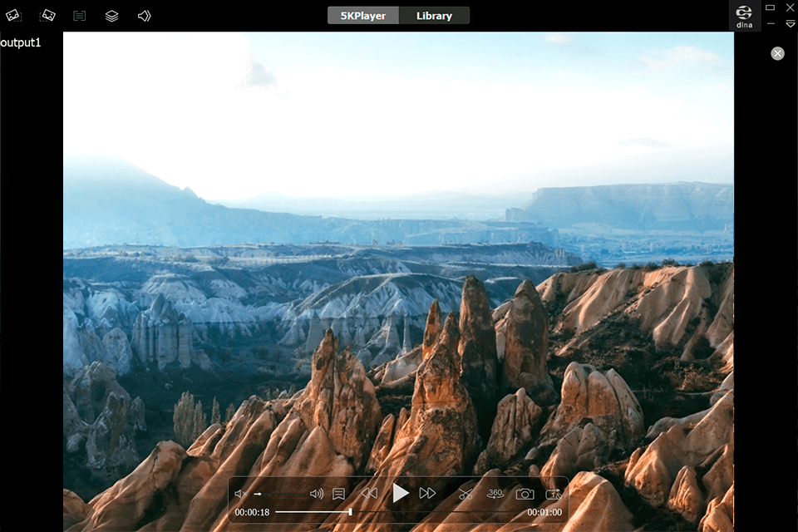Click the rewind button
The height and width of the screenshot is (532, 798).
tap(369, 494)
